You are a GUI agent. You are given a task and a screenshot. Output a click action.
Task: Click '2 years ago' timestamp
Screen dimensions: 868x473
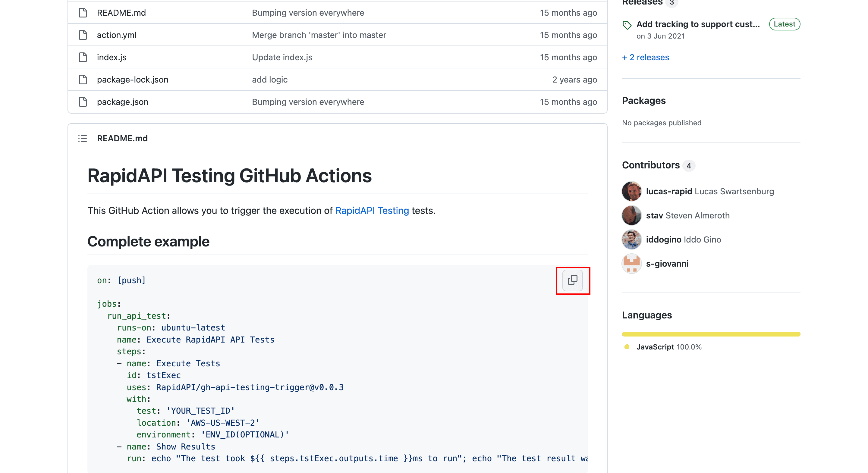pos(574,80)
